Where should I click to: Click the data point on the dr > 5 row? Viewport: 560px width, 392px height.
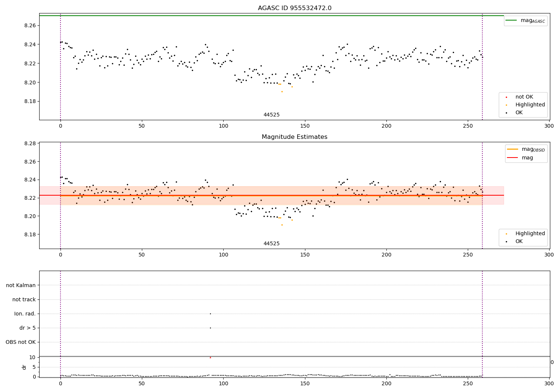pos(210,328)
